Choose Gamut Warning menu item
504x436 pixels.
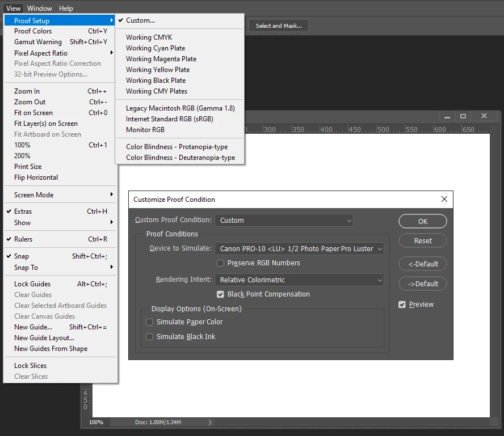(60, 42)
